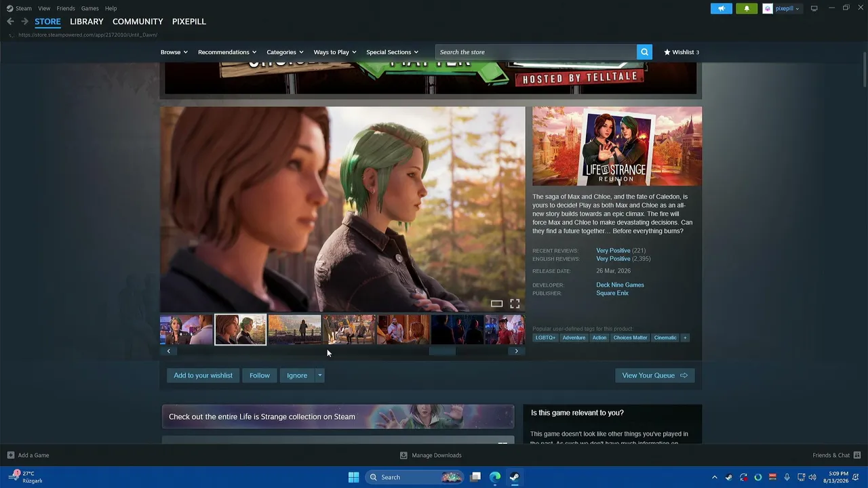Click the Steam icon on the taskbar

[x=515, y=477]
